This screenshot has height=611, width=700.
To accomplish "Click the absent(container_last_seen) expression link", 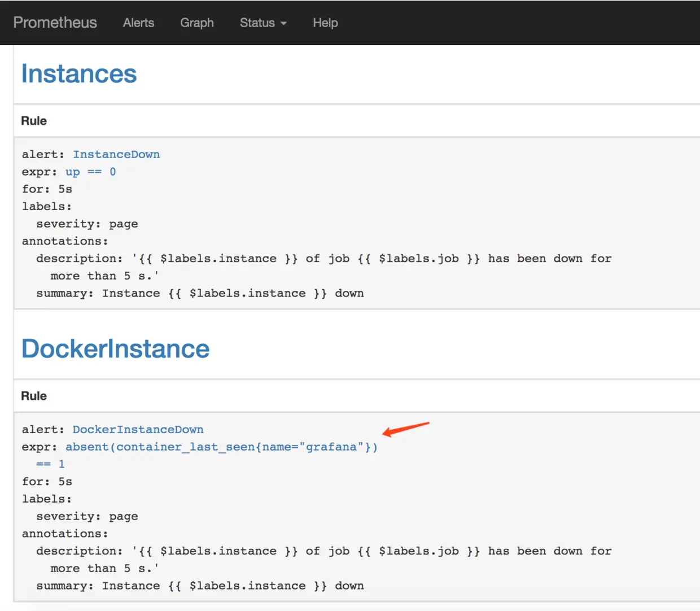I will tap(221, 447).
